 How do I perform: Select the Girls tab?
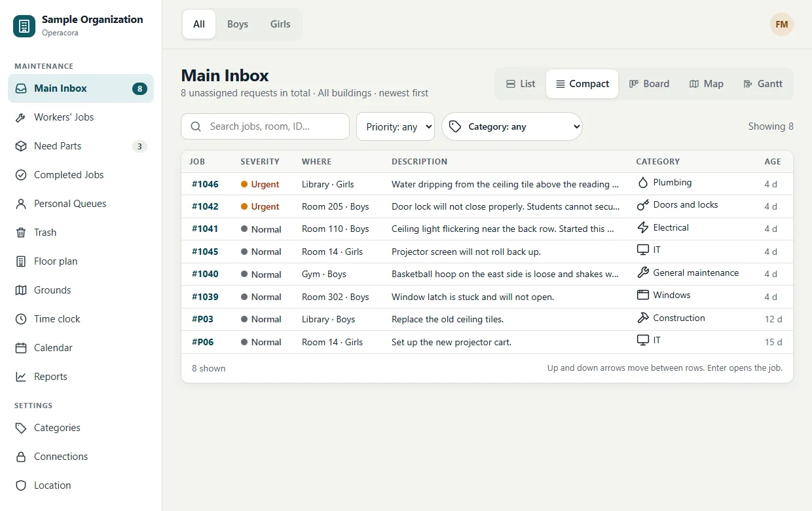[280, 24]
